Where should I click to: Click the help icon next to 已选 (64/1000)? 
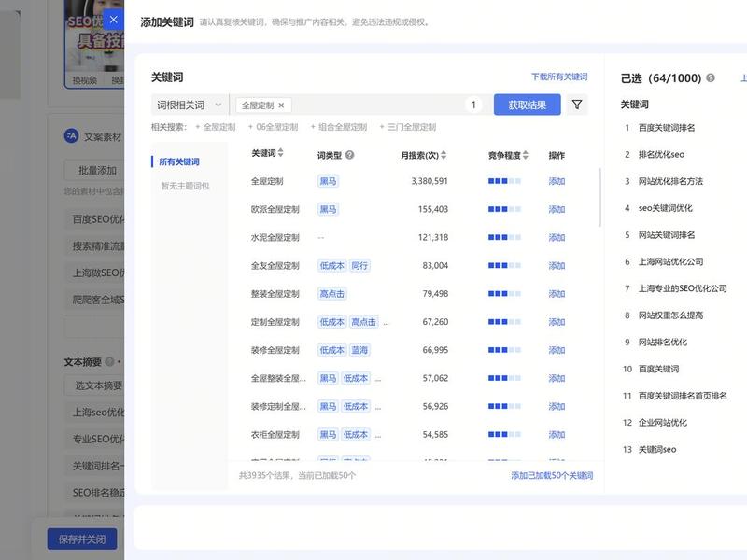711,77
